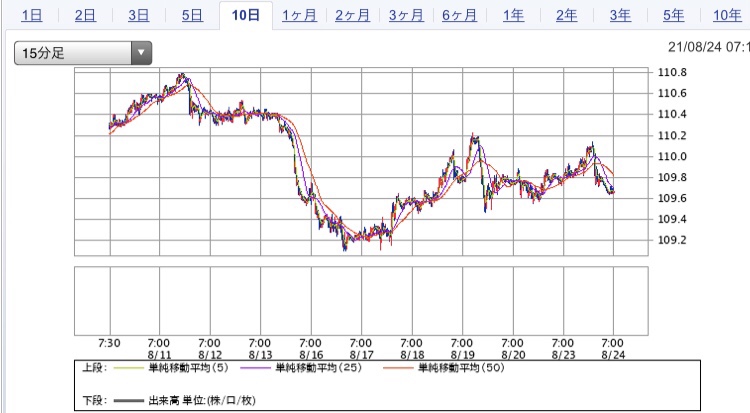Click the 110.8 price axis label

click(672, 72)
